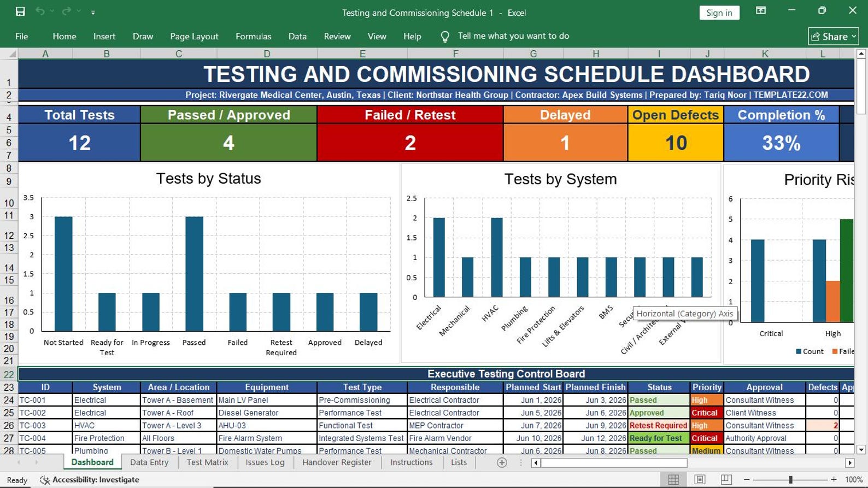The width and height of the screenshot is (868, 488).
Task: Click the Save icon in title bar
Action: pyautogui.click(x=20, y=11)
